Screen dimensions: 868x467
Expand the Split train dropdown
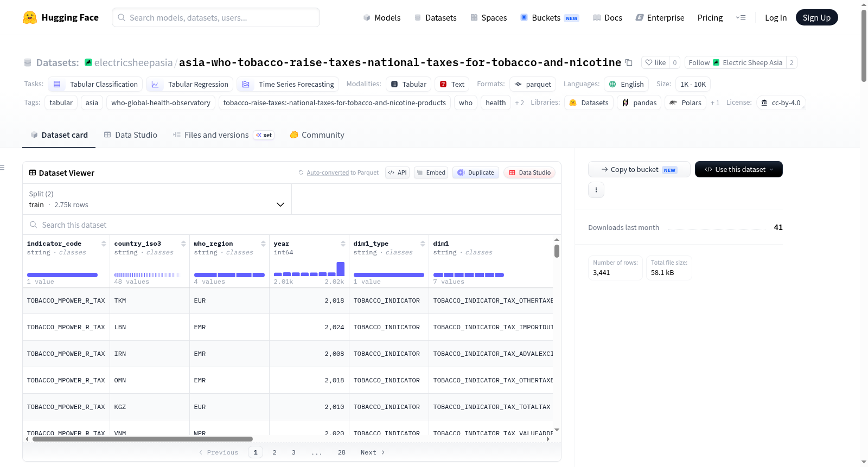pyautogui.click(x=157, y=199)
